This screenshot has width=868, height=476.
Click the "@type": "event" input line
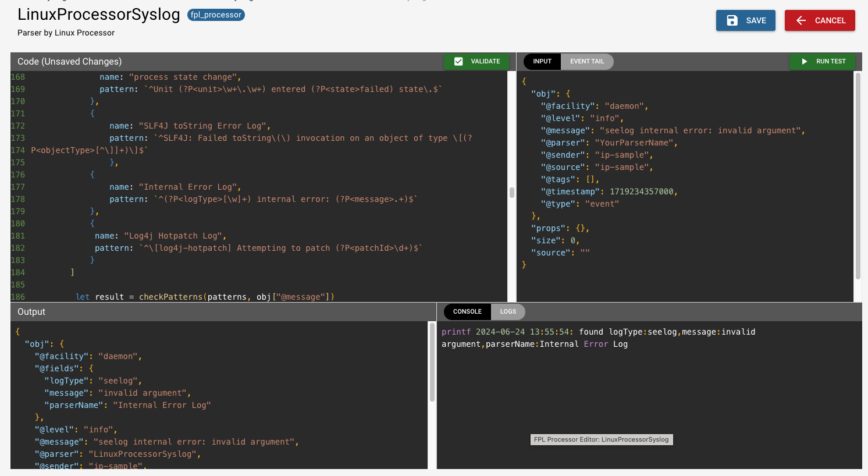[580, 204]
